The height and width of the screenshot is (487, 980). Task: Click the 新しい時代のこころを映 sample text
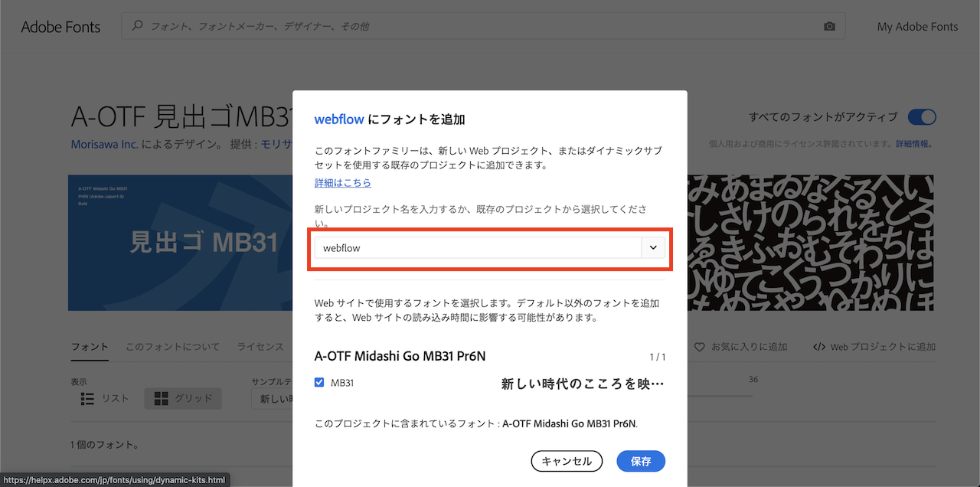pos(582,384)
